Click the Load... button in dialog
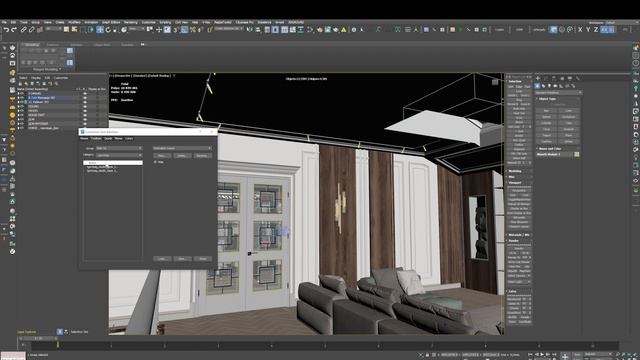The height and width of the screenshot is (360, 640). point(162,259)
